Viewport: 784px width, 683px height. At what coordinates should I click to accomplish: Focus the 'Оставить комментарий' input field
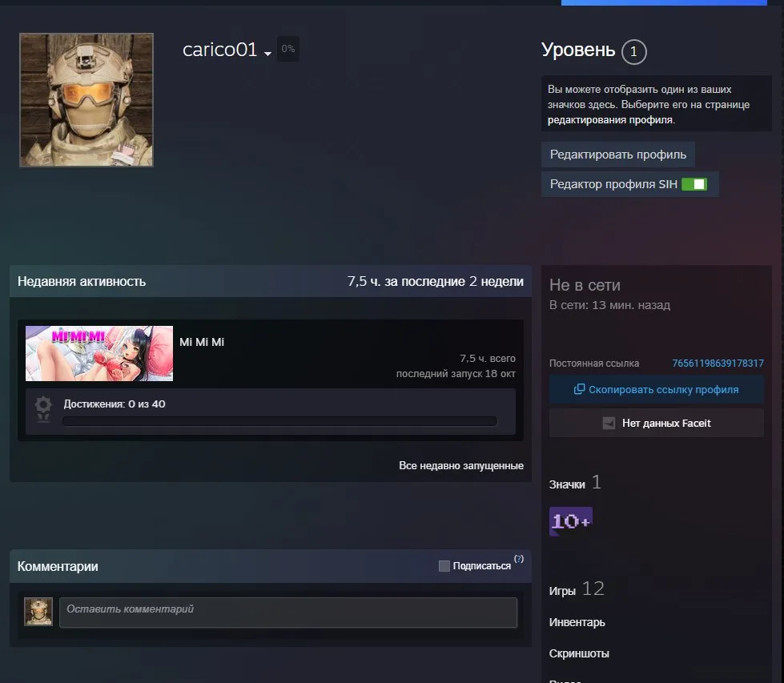pyautogui.click(x=288, y=613)
